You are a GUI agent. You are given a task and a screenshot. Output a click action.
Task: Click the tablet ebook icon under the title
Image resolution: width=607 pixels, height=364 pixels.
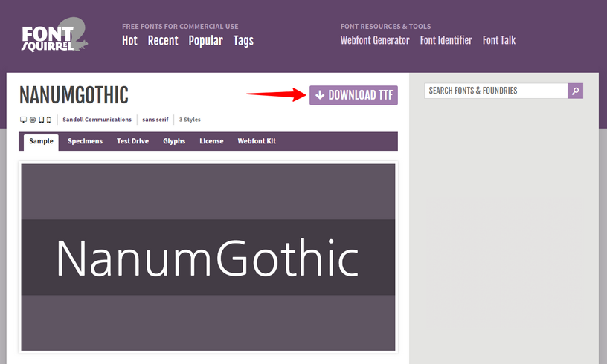[x=41, y=120]
